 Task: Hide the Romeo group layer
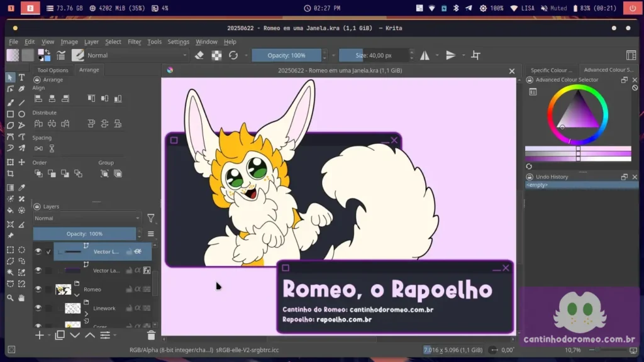(38, 289)
